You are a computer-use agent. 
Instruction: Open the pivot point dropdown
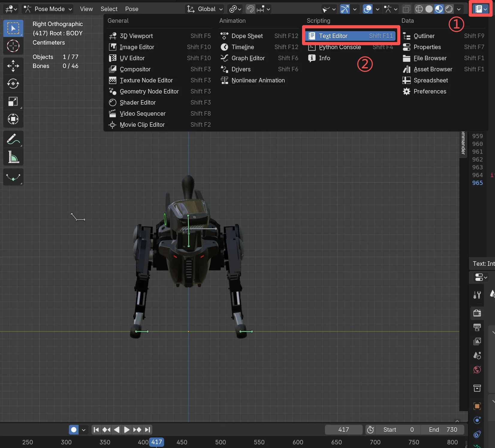(235, 9)
